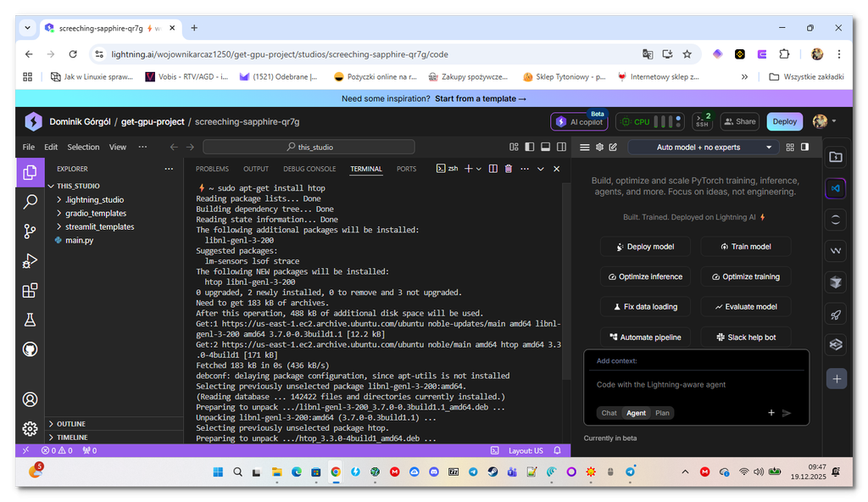Switch to the PROBLEMS tab
Image resolution: width=868 pixels, height=502 pixels.
[212, 169]
